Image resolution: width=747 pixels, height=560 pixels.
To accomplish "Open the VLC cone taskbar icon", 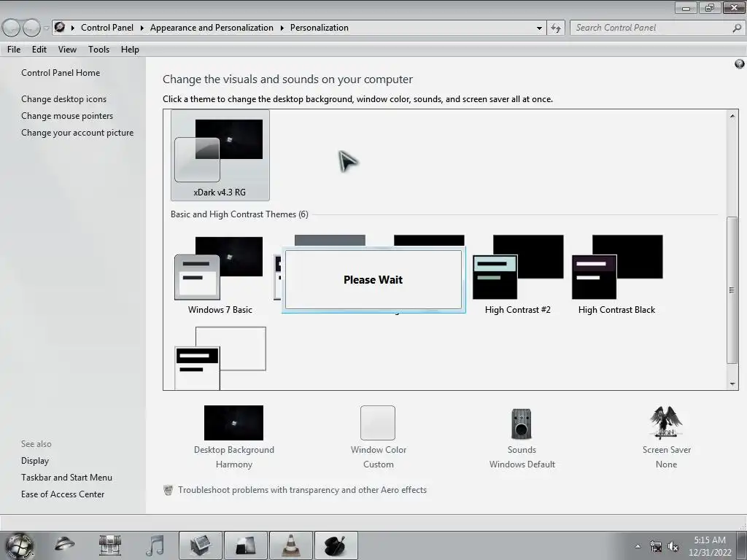I will click(290, 545).
